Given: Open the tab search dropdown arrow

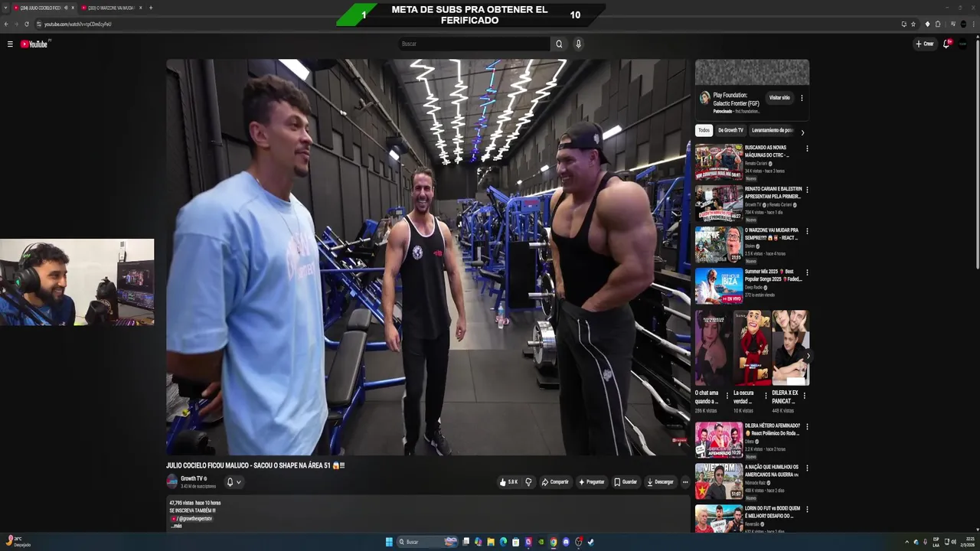Looking at the screenshot, I should [5, 8].
